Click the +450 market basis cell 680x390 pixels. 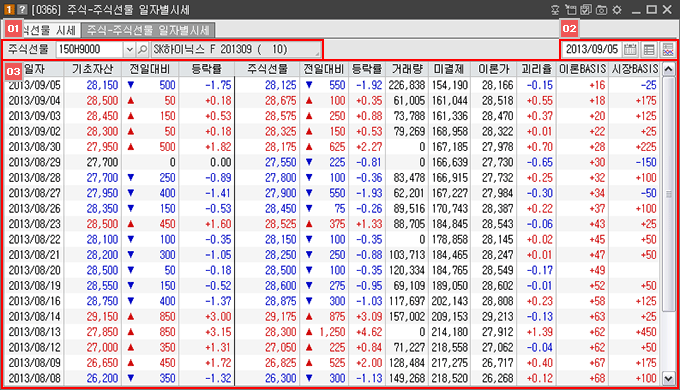coord(635,332)
